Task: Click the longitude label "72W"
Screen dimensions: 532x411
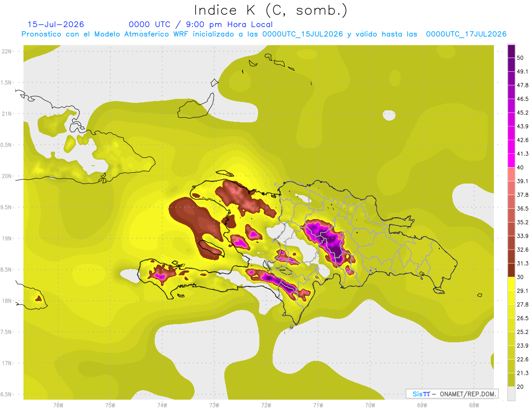Action: tap(266, 405)
